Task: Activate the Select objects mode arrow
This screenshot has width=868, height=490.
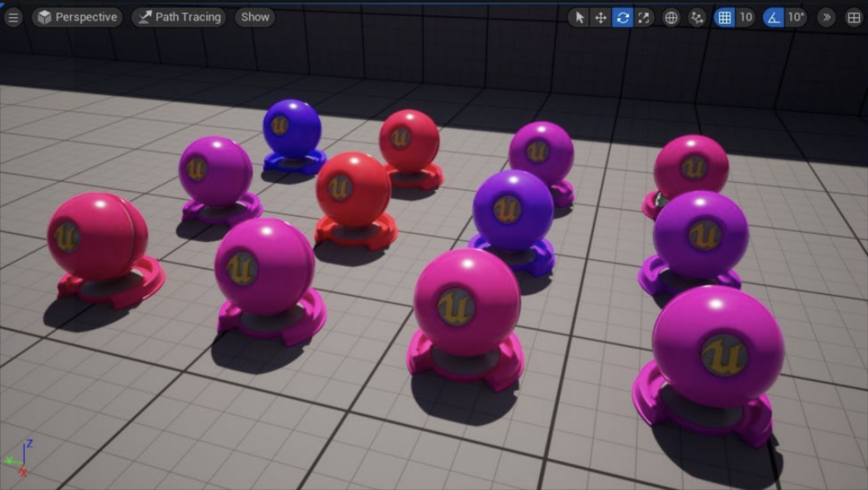Action: [579, 18]
